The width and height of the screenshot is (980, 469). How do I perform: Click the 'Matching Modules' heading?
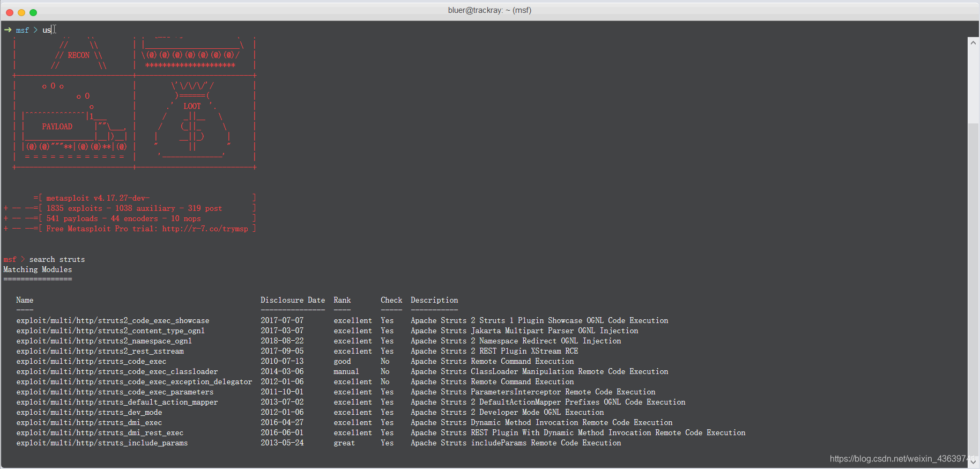point(38,269)
